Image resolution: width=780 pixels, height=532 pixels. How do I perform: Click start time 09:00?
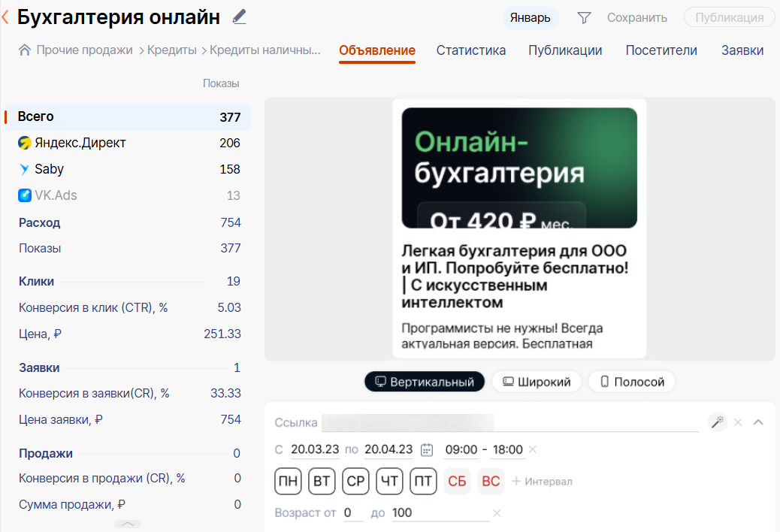click(x=461, y=449)
